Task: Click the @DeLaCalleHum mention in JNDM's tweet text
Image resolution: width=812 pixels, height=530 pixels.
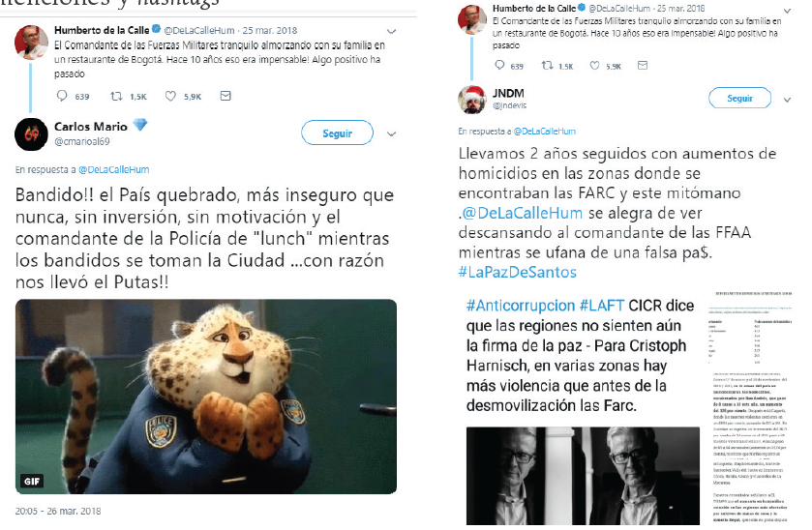Action: click(522, 213)
